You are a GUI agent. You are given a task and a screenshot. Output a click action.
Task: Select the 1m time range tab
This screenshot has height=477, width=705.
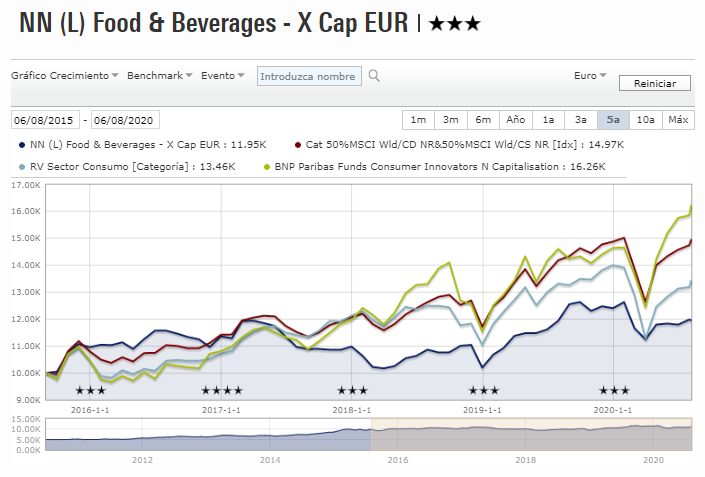pos(418,120)
